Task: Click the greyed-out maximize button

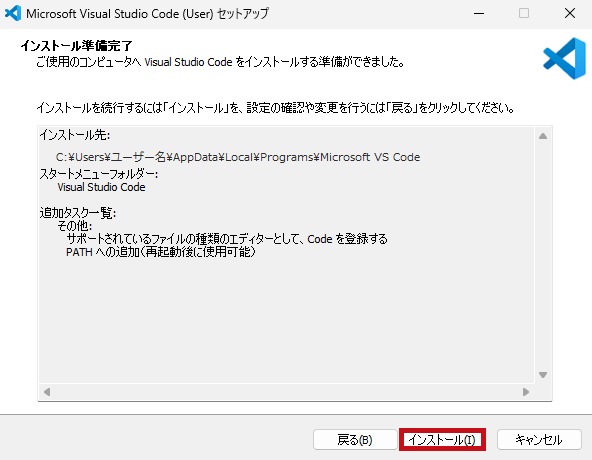Action: [x=524, y=14]
